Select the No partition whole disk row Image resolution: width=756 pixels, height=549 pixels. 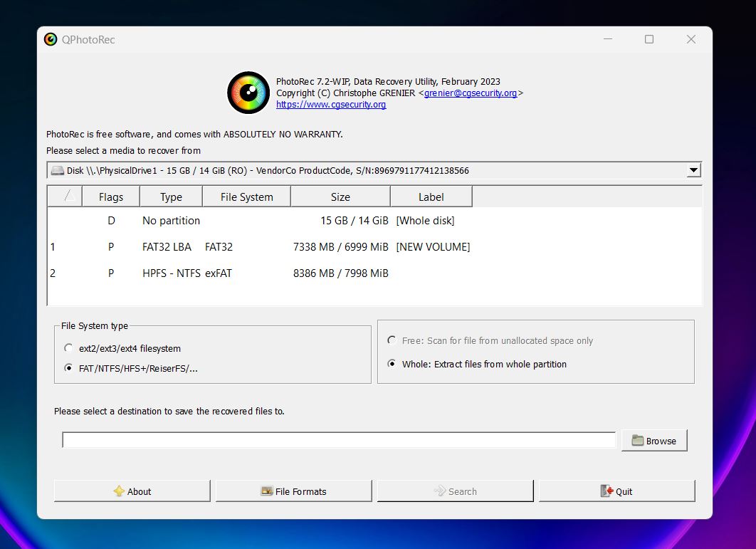click(x=374, y=221)
